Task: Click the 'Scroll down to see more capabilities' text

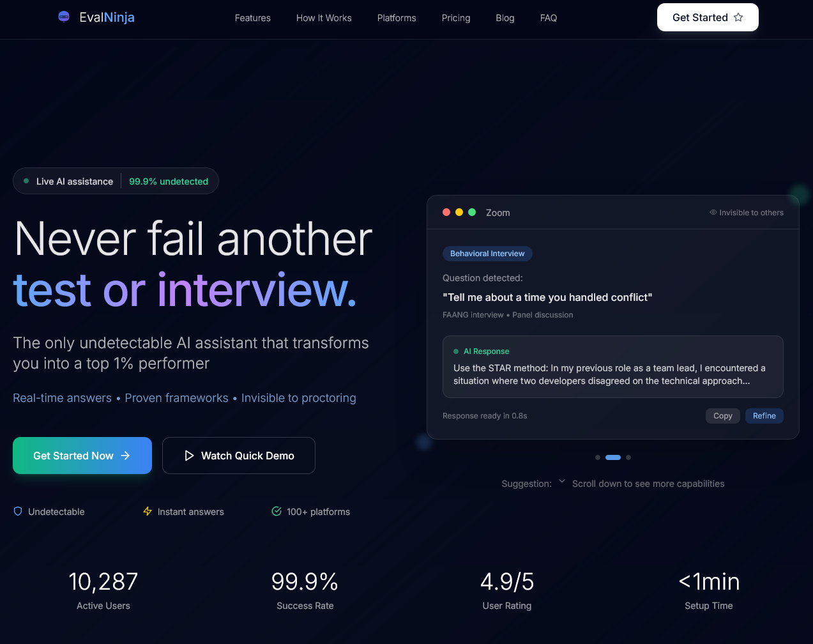Action: (x=648, y=484)
